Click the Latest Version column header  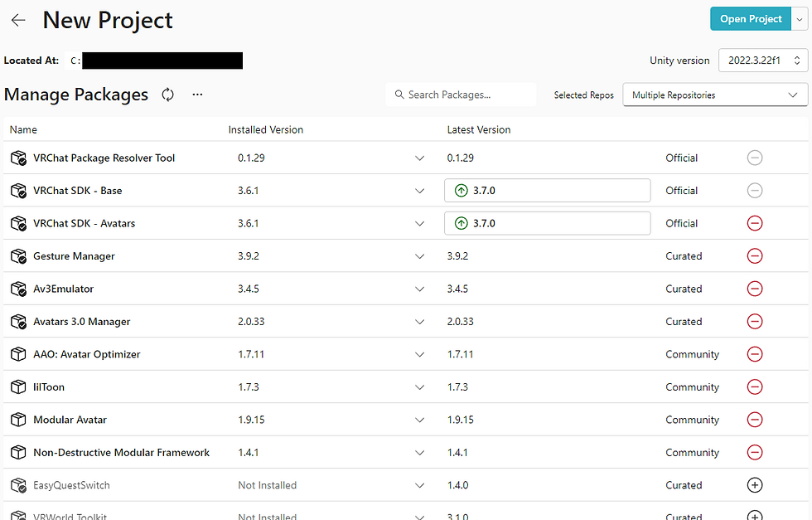[479, 129]
